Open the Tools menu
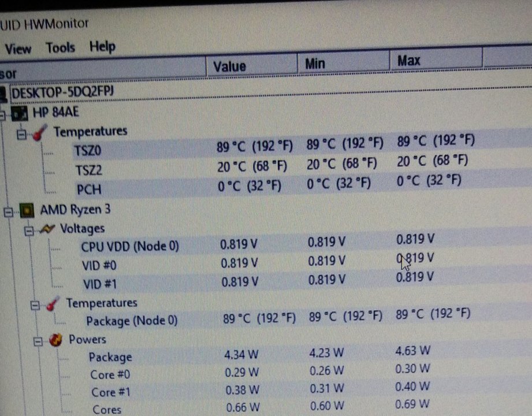 (61, 47)
